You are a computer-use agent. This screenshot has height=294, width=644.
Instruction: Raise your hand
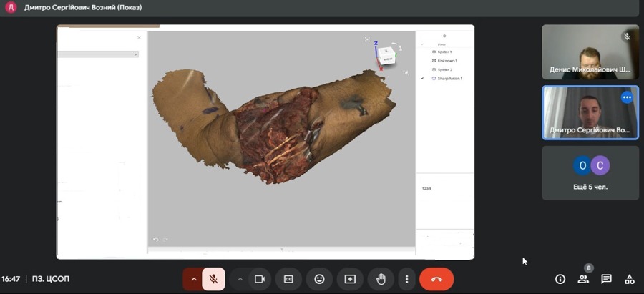coord(381,279)
